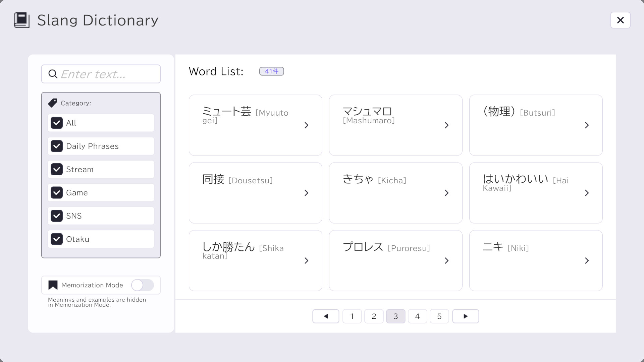Expand the 同接 [Dousetsu] entry chevron

click(306, 193)
